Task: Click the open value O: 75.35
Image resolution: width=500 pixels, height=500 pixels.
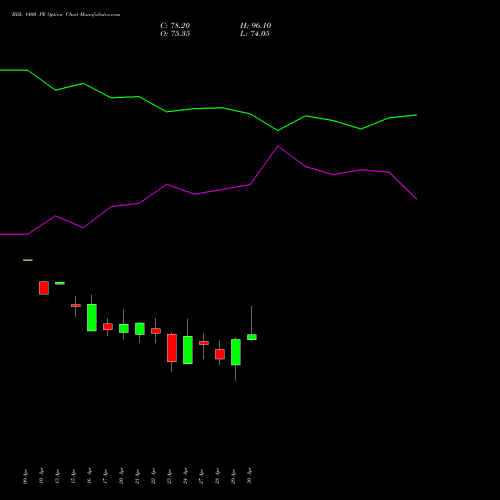Action: pyautogui.click(x=175, y=34)
